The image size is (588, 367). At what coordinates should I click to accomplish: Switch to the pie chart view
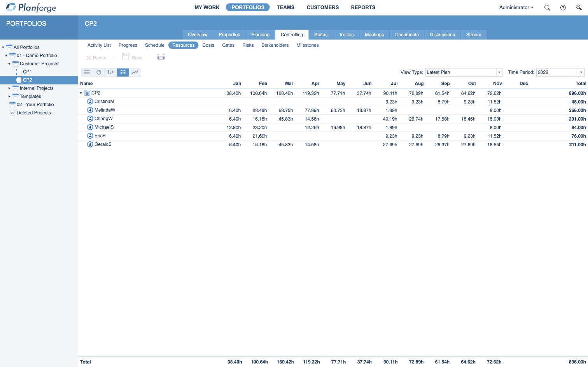click(x=99, y=72)
